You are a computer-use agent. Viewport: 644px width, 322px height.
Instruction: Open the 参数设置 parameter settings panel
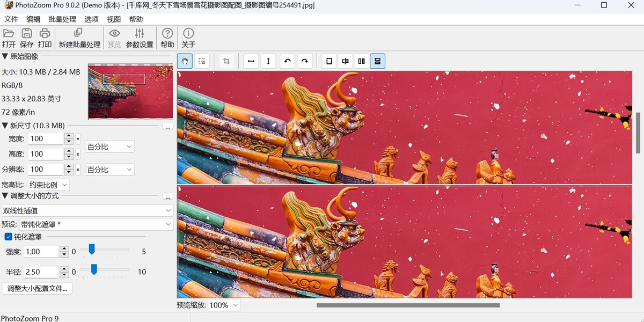(x=140, y=38)
